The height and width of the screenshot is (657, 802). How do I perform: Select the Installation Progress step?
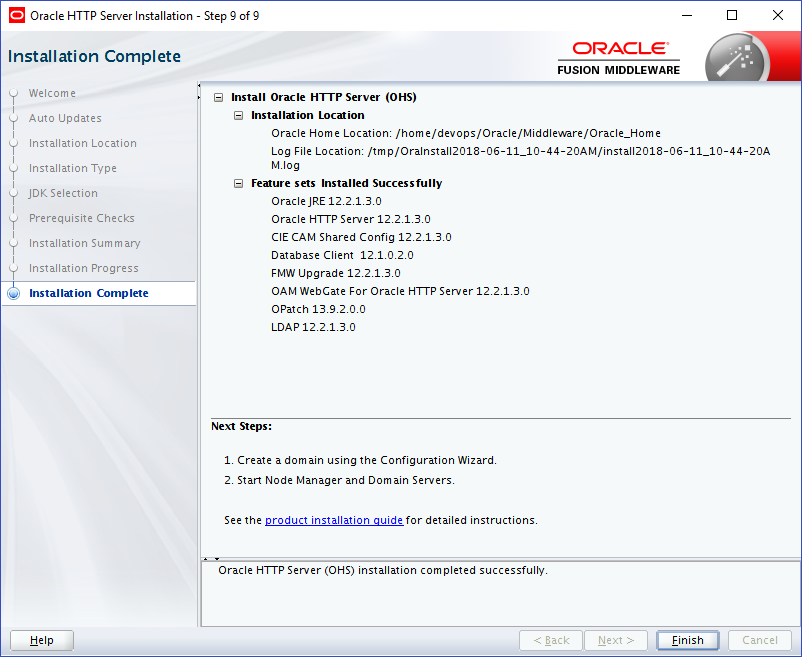[83, 268]
